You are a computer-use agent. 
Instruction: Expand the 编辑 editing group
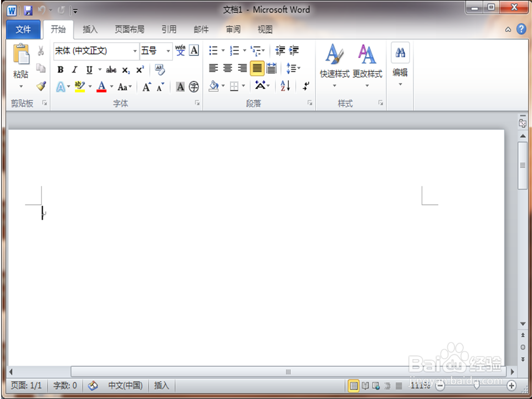click(400, 64)
